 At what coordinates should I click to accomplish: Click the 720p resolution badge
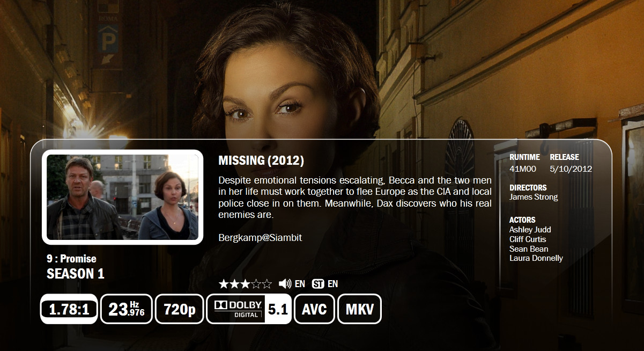coord(180,309)
